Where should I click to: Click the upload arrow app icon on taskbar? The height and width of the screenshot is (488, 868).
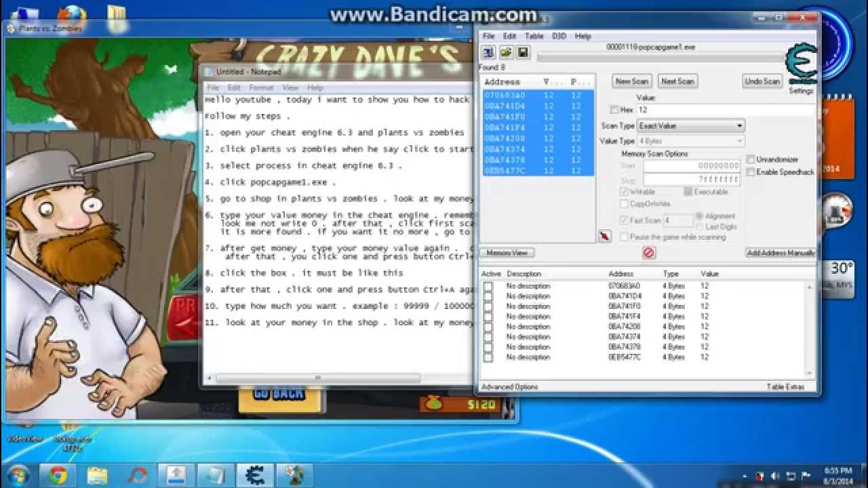pos(176,474)
